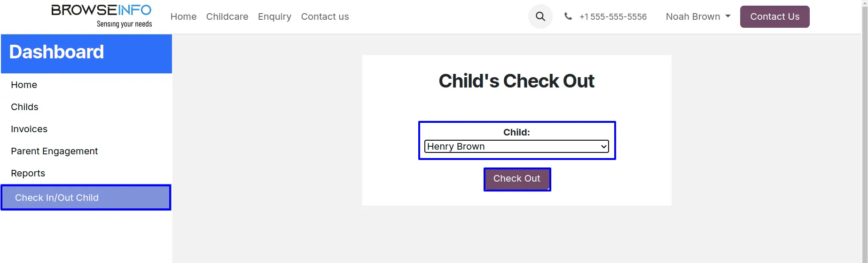Open Home in the dashboard sidebar
This screenshot has width=868, height=263.
pyautogui.click(x=24, y=85)
